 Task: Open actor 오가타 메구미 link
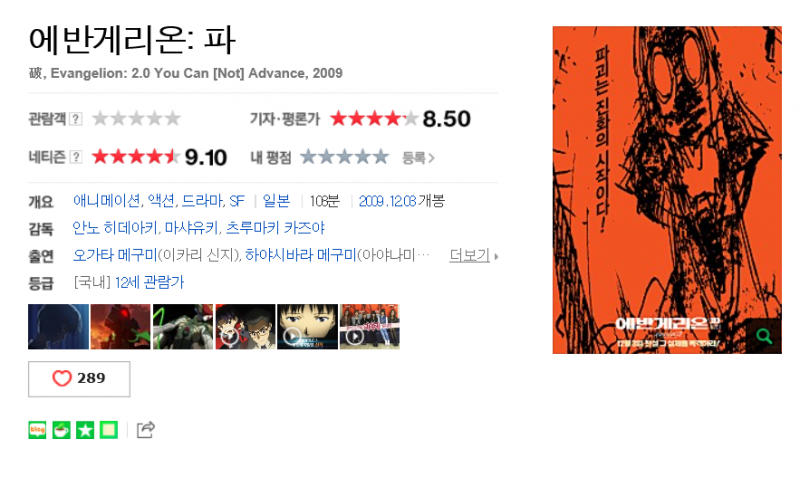115,255
